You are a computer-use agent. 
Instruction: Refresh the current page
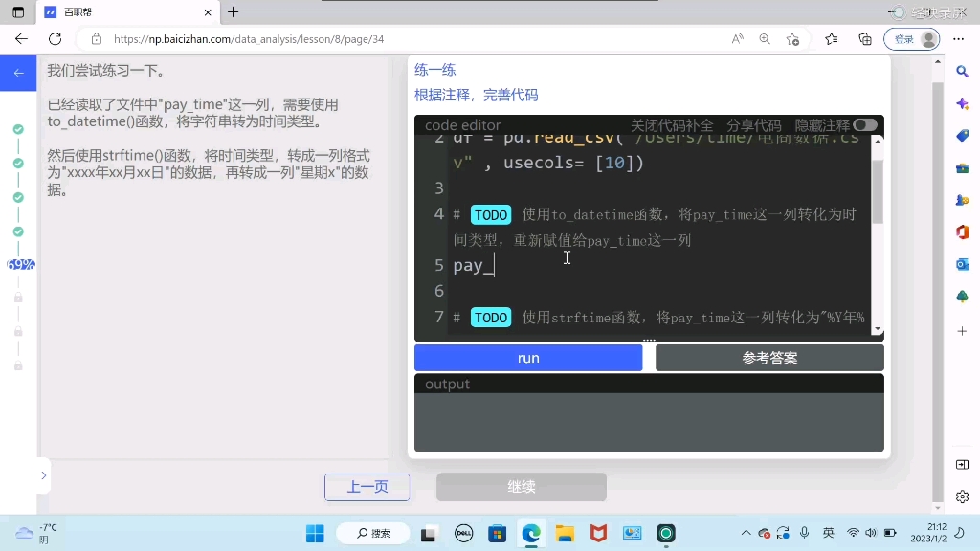[55, 38]
